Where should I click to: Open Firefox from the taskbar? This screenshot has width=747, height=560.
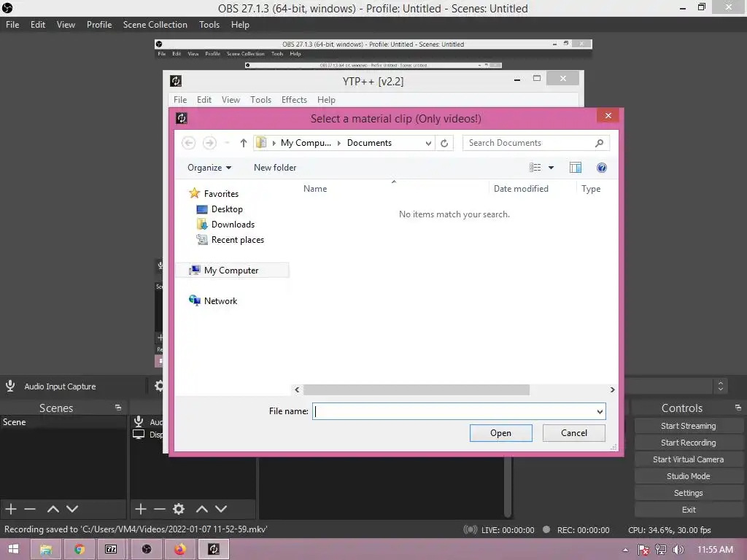click(x=179, y=549)
